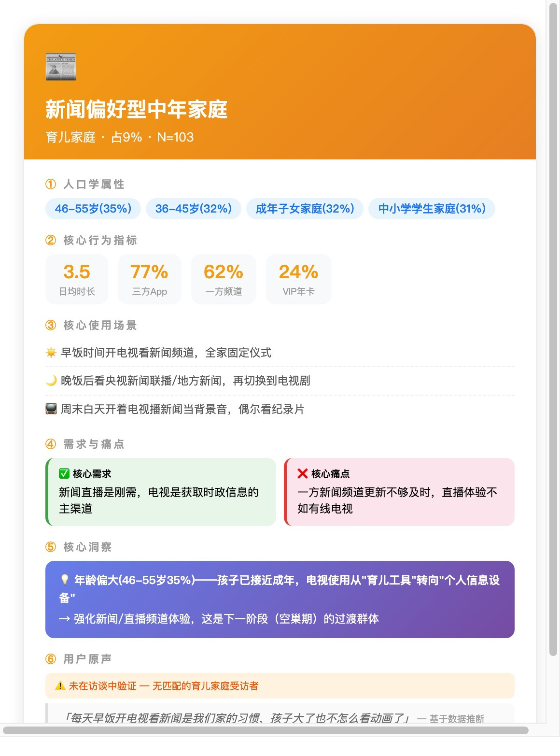Click the 中小学学生家庭(31%) pill
560x756 pixels.
(x=432, y=209)
